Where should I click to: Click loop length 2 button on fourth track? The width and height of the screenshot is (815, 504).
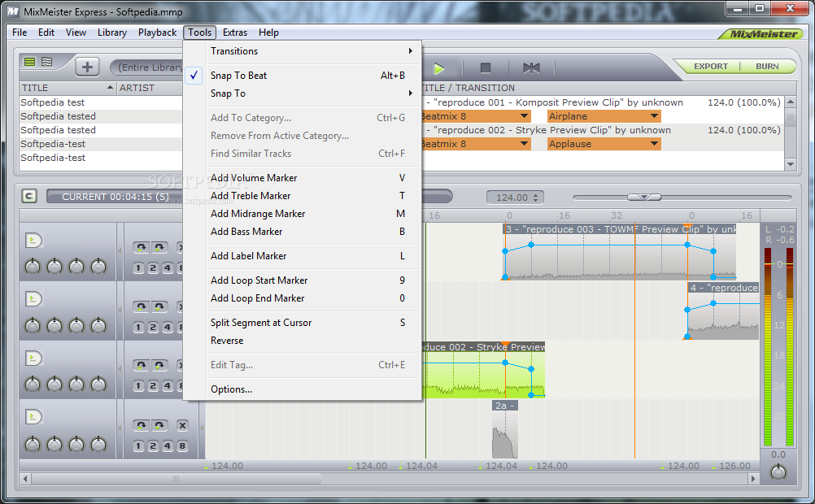[x=153, y=445]
